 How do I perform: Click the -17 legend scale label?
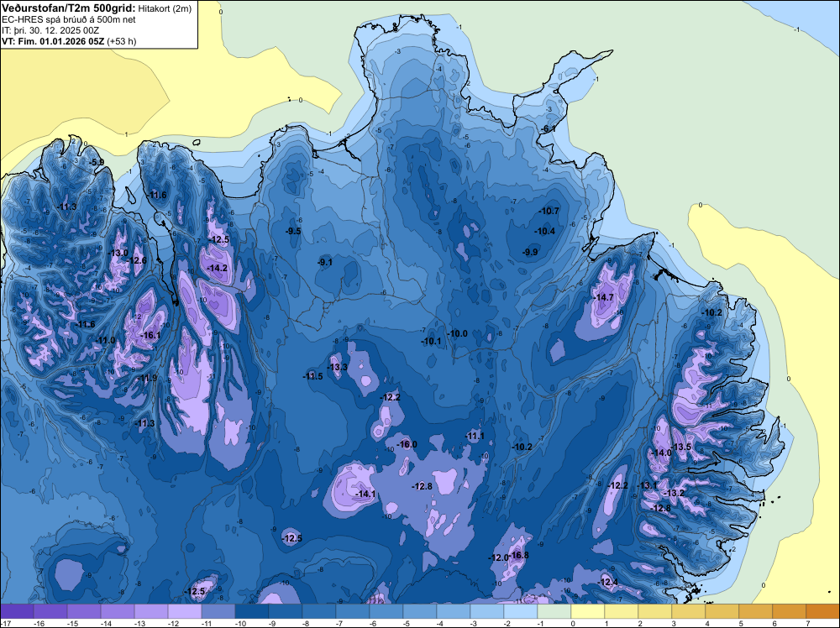click(x=5, y=623)
